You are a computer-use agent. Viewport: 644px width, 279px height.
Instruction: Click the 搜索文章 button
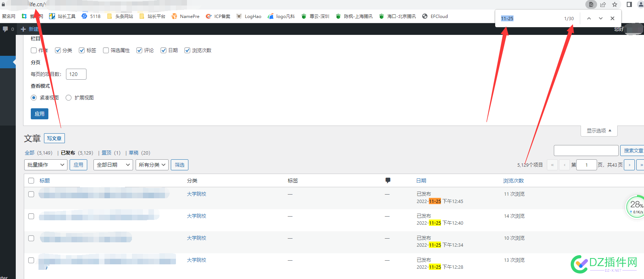click(x=633, y=151)
